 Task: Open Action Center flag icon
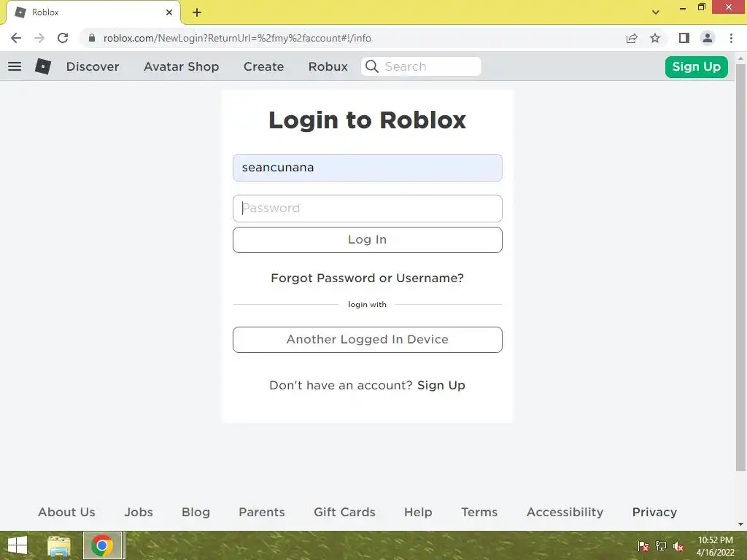point(643,546)
